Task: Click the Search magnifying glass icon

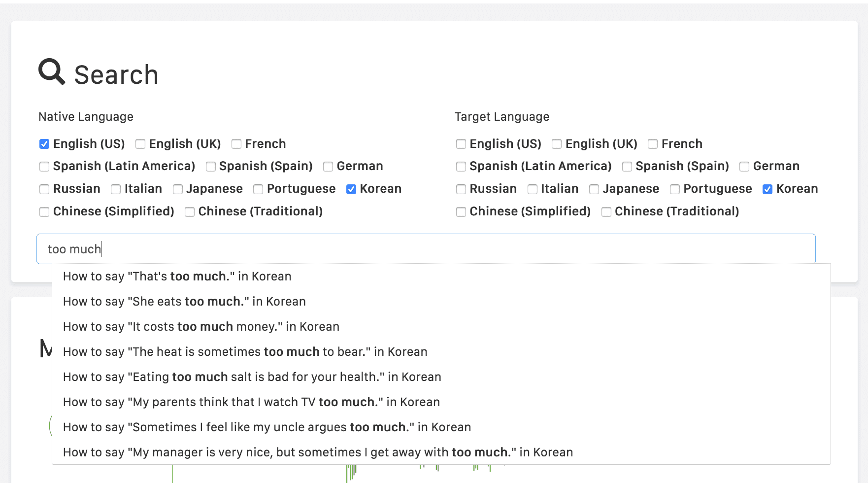Action: [x=52, y=72]
